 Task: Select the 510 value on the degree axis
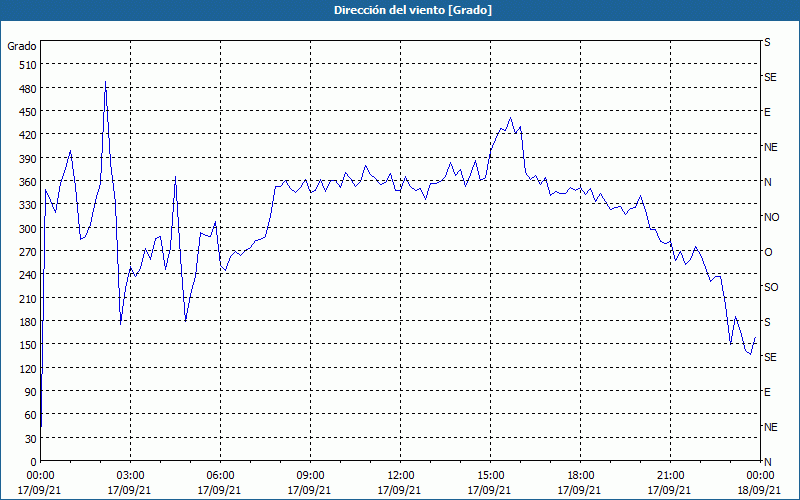pos(29,65)
